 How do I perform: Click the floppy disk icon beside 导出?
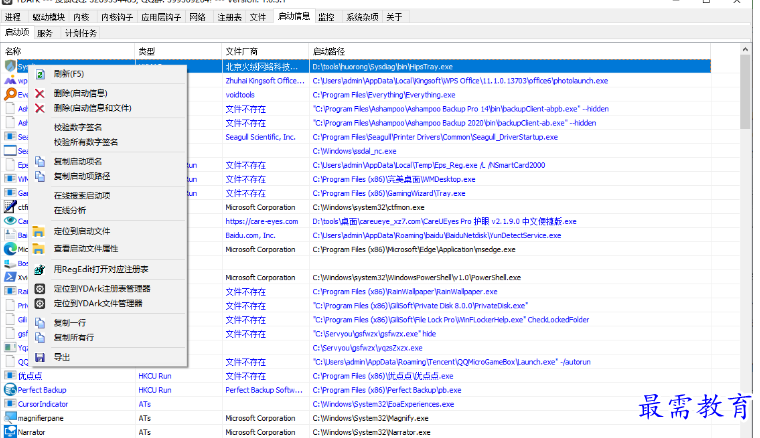tap(40, 358)
